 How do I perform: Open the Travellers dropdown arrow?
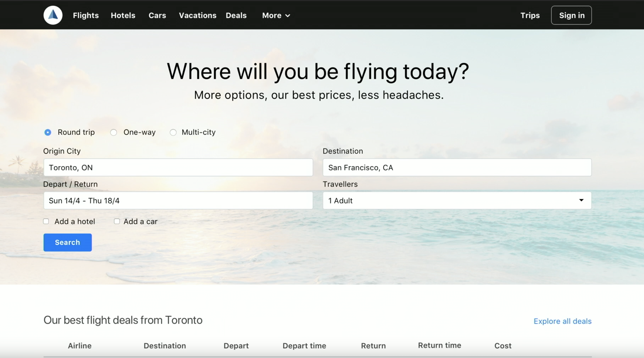(x=581, y=200)
